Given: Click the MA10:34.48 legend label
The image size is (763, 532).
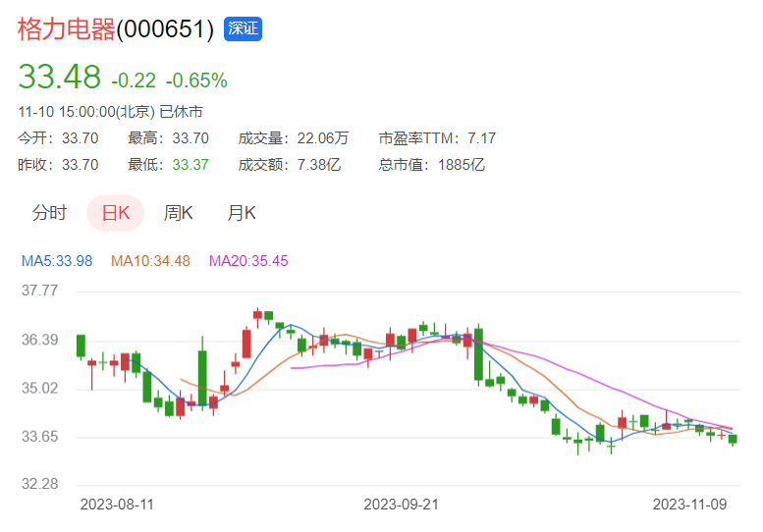Looking at the screenshot, I should point(150,261).
